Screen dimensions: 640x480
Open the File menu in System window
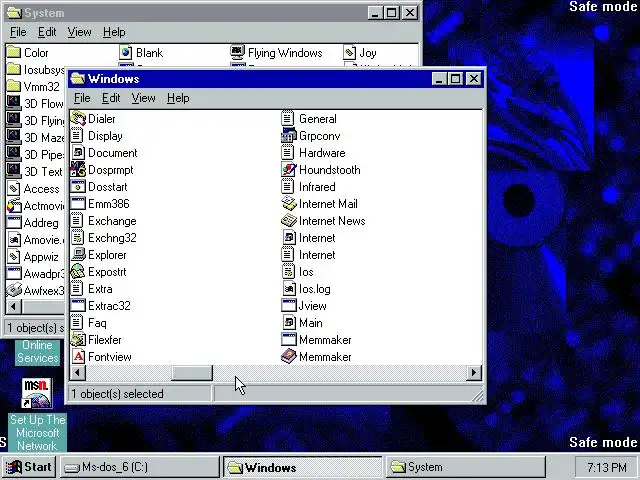[18, 32]
